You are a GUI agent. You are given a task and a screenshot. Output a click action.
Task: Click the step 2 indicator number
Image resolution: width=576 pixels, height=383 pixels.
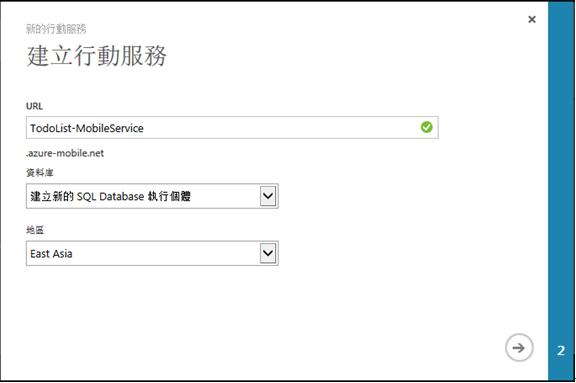click(x=561, y=351)
